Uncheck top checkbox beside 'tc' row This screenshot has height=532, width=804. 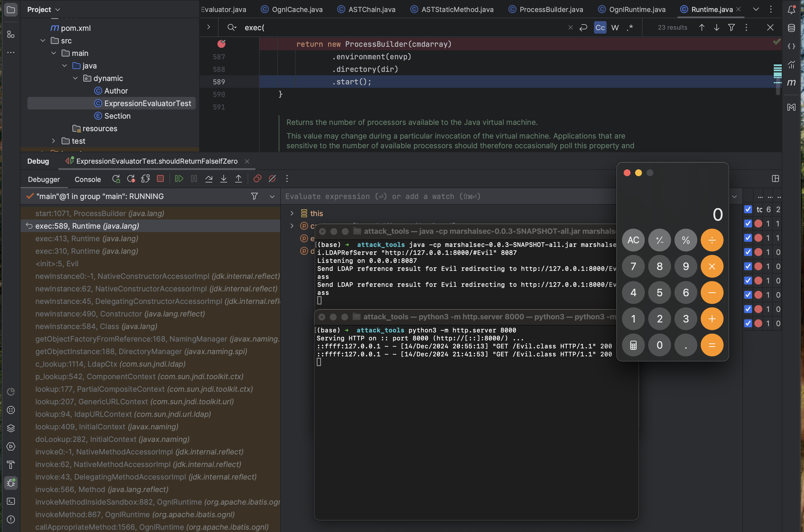(748, 209)
